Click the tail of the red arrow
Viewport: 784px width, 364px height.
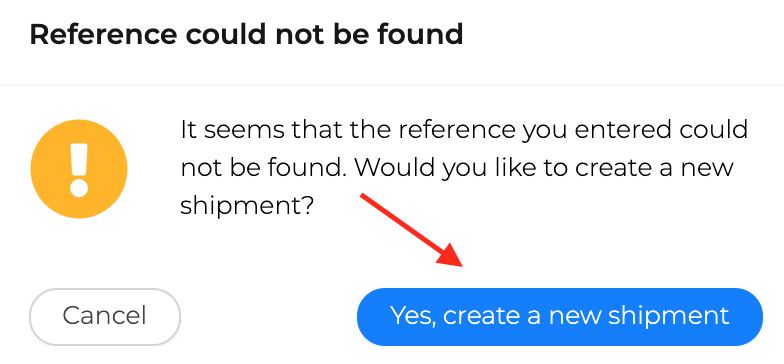click(364, 196)
